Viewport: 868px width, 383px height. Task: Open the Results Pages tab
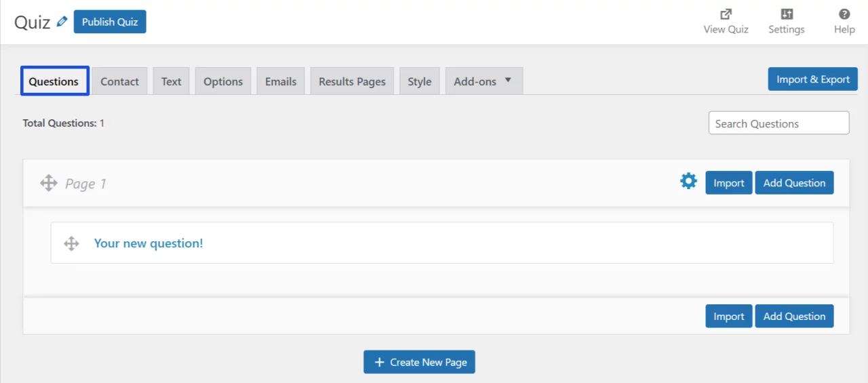352,81
